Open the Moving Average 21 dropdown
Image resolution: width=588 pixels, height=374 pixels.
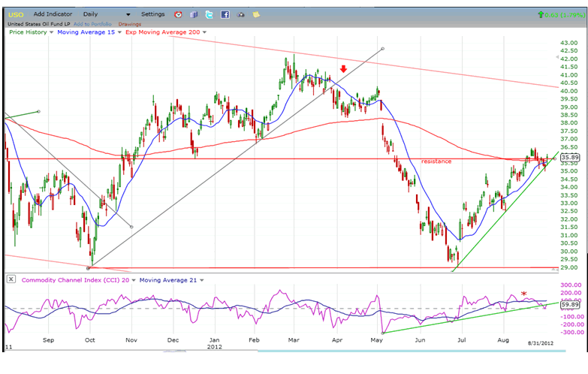tap(202, 279)
